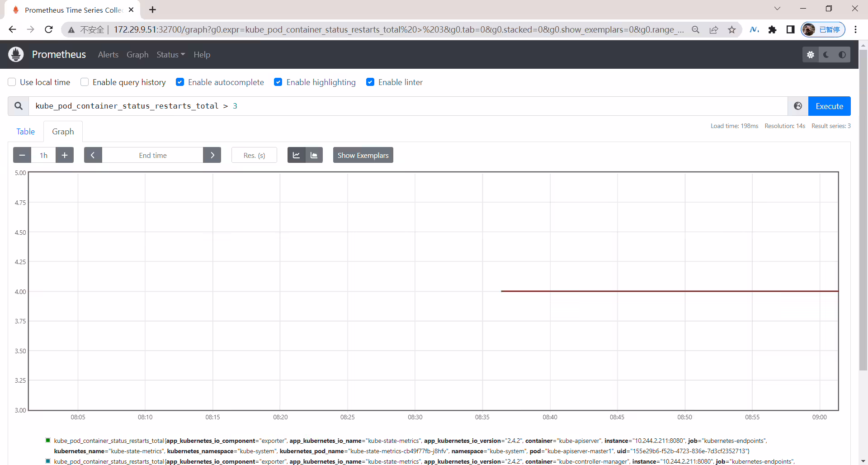868x465 pixels.
Task: Open browser zoom magnifier in address bar
Action: click(696, 30)
